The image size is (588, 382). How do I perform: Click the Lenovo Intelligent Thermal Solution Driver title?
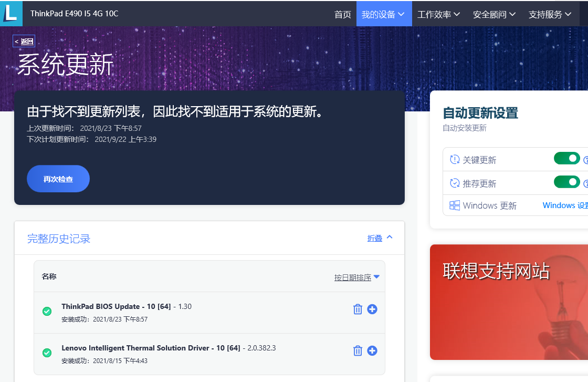point(151,348)
